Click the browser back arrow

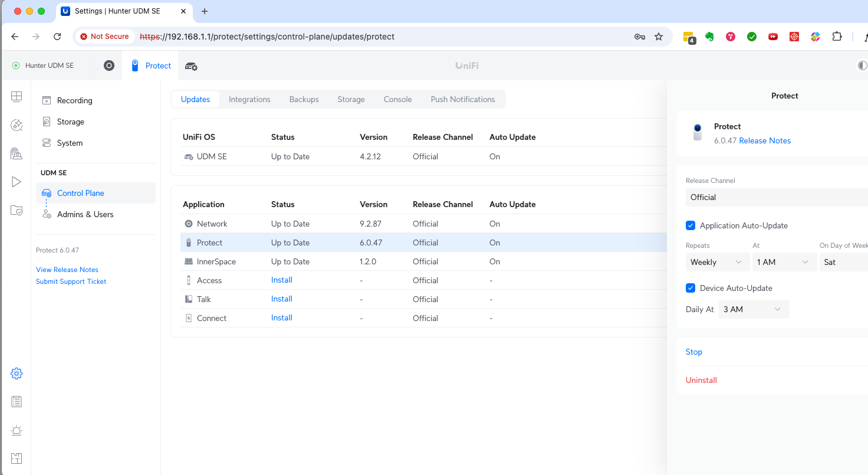pyautogui.click(x=15, y=37)
